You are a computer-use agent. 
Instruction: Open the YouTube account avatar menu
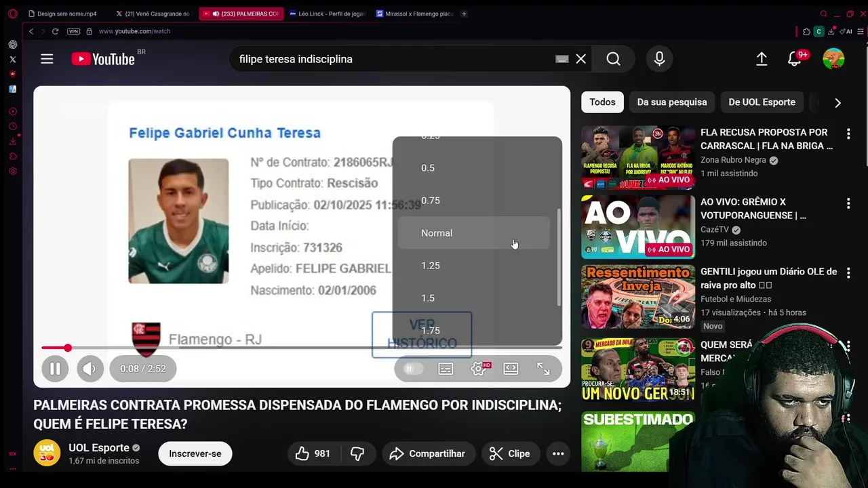pyautogui.click(x=833, y=59)
